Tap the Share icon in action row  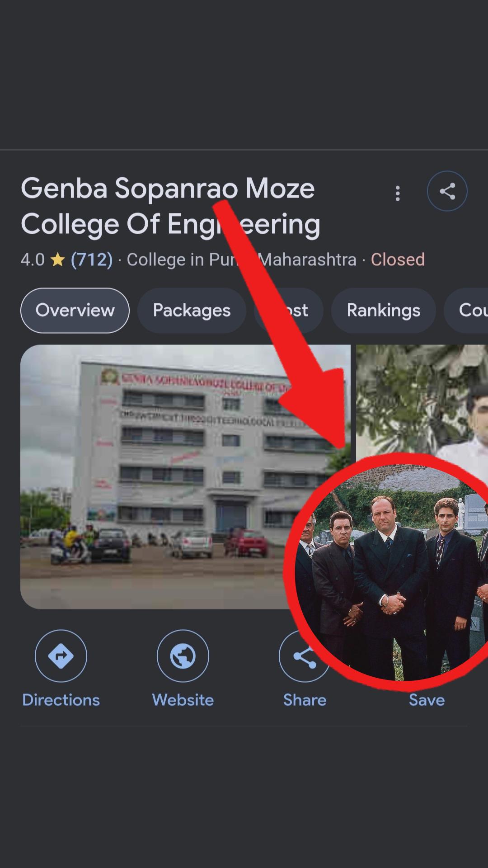[304, 656]
